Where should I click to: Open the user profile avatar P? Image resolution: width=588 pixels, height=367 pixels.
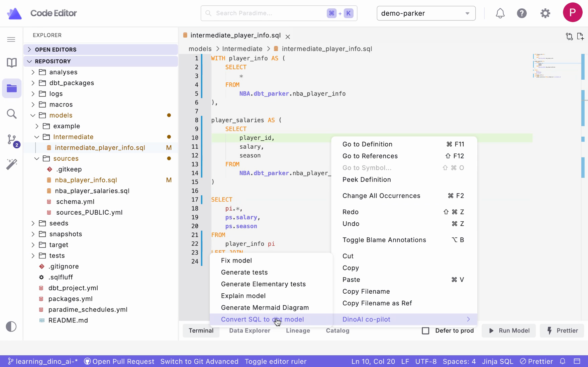point(573,13)
